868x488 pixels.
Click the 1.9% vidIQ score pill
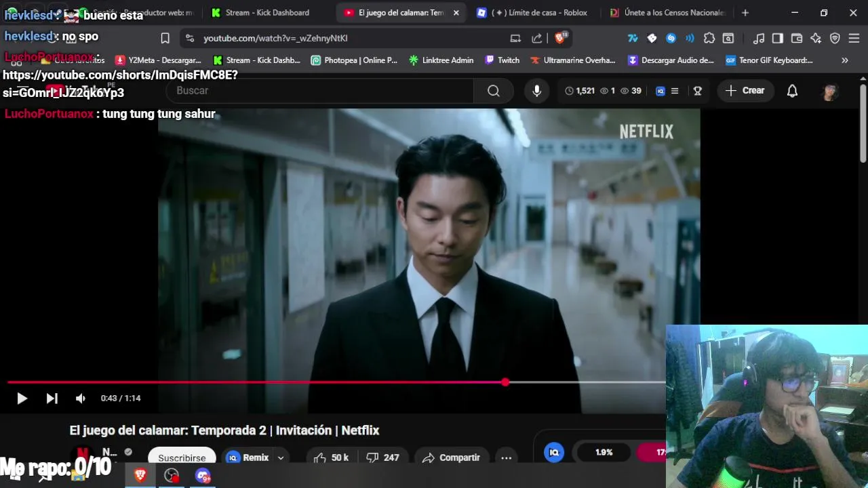pos(604,452)
